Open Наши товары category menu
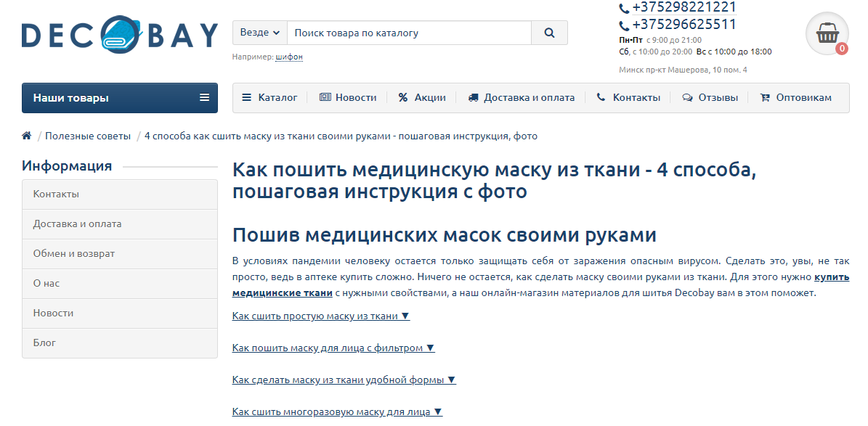The width and height of the screenshot is (868, 426). (120, 98)
